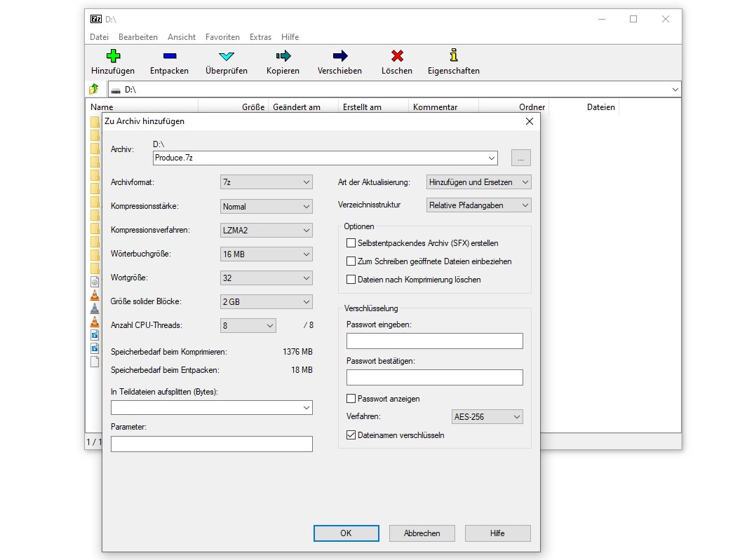Image resolution: width=747 pixels, height=560 pixels.
Task: Open the Datei menu
Action: [x=99, y=37]
